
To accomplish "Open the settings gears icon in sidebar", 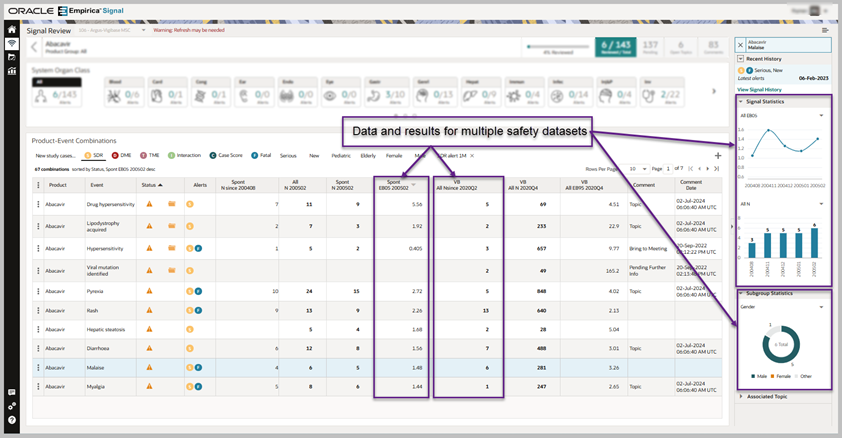I will pos(12,406).
